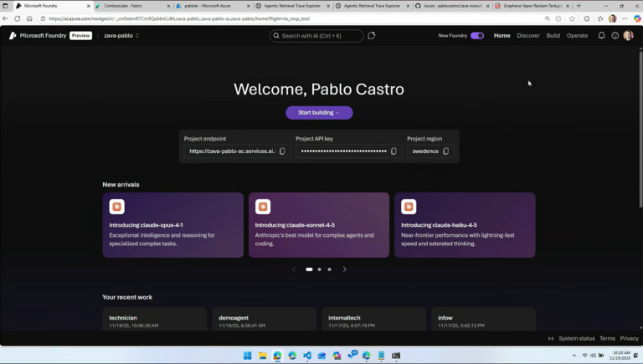Switch to the GitHub Issues tab
The height and width of the screenshot is (364, 643).
pos(452,6)
